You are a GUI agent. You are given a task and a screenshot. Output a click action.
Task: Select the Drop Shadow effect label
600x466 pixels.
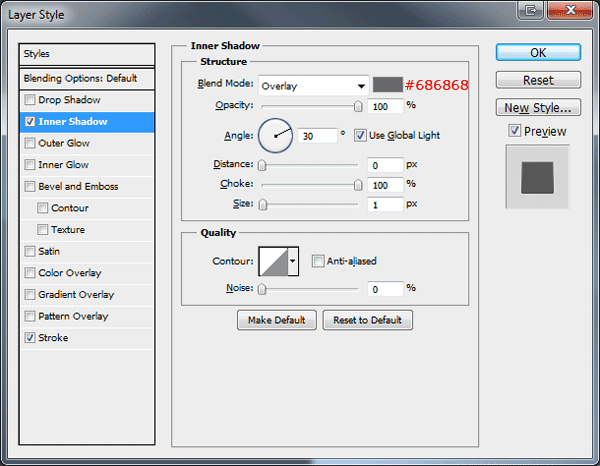coord(69,100)
